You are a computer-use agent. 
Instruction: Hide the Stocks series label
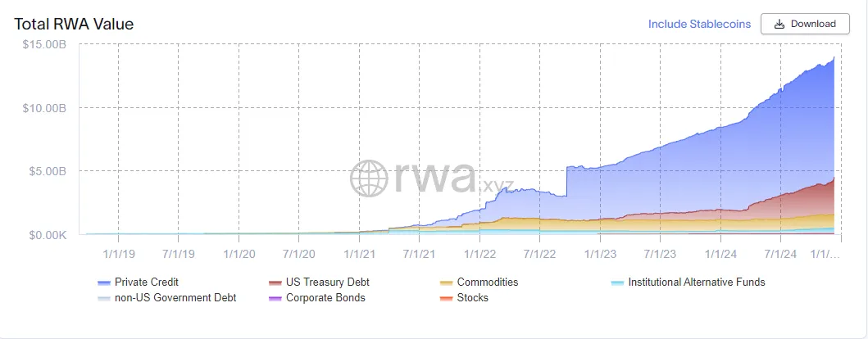coord(473,298)
